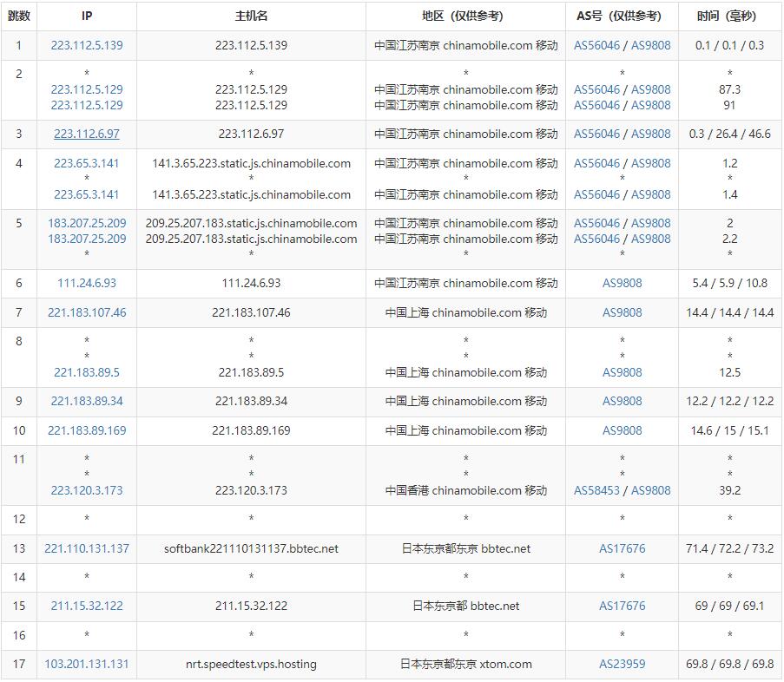Open IP link 221.183.107.46
This screenshot has height=682, width=784.
[x=87, y=312]
